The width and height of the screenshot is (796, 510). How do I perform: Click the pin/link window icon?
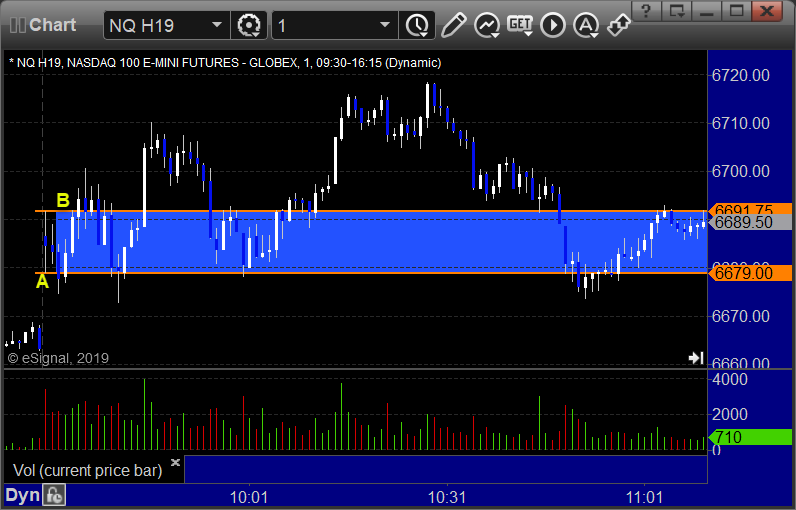point(618,24)
